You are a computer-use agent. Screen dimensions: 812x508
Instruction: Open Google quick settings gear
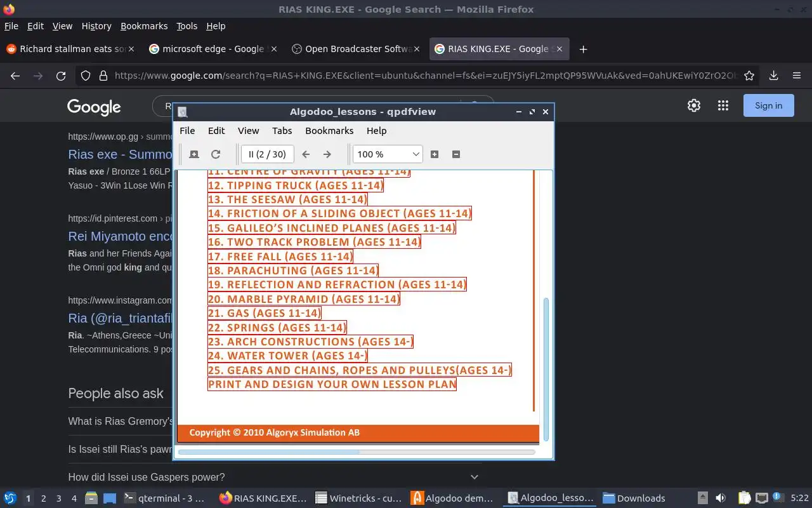694,105
